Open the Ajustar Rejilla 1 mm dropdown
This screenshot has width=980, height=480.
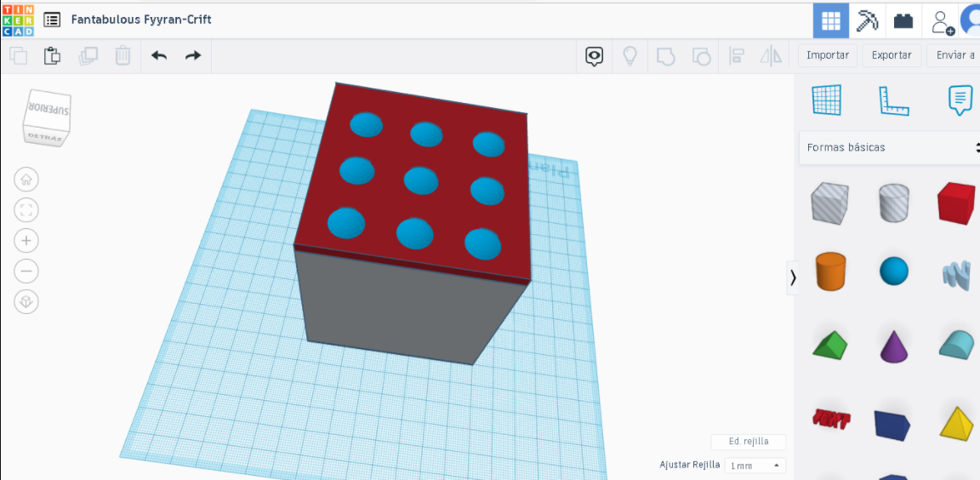(755, 466)
